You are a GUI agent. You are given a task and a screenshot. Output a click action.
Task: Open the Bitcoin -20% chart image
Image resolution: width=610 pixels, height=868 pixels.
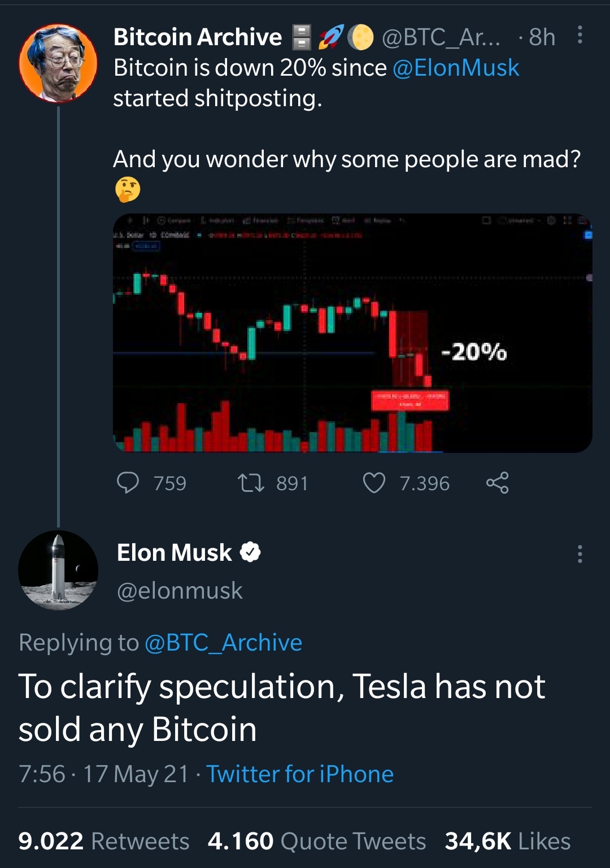pyautogui.click(x=352, y=333)
